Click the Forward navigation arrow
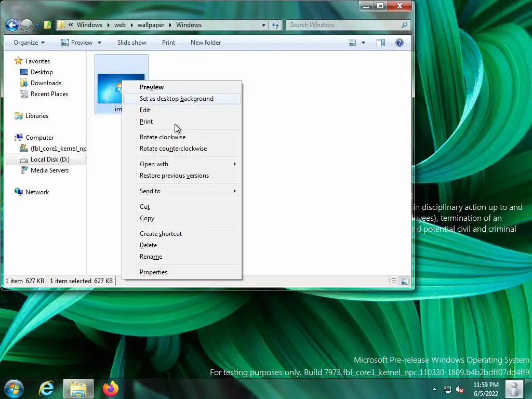 [x=26, y=25]
